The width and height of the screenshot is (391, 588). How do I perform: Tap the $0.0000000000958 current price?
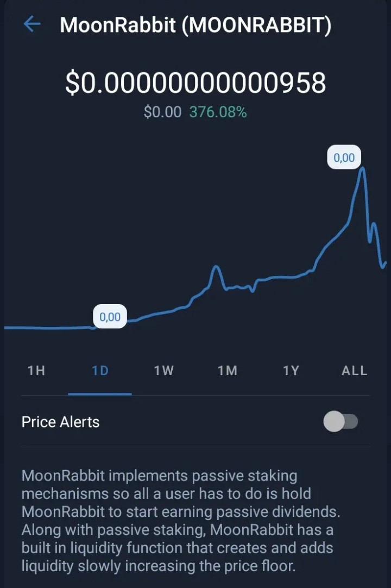(x=195, y=83)
